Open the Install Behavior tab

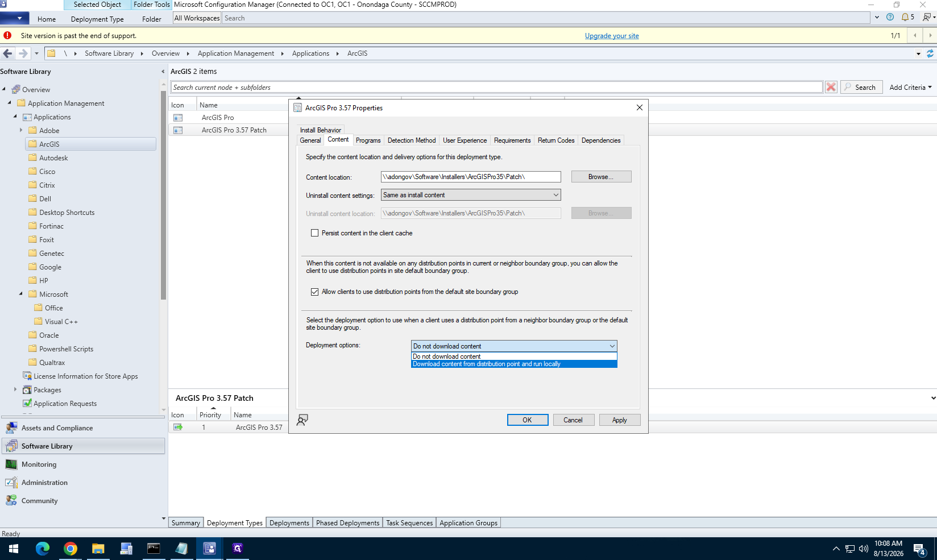coord(321,130)
